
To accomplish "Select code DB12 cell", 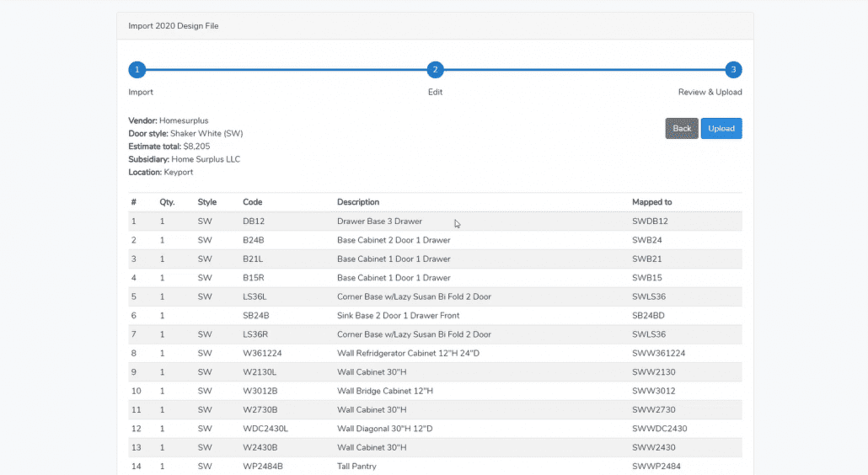I will pyautogui.click(x=254, y=221).
